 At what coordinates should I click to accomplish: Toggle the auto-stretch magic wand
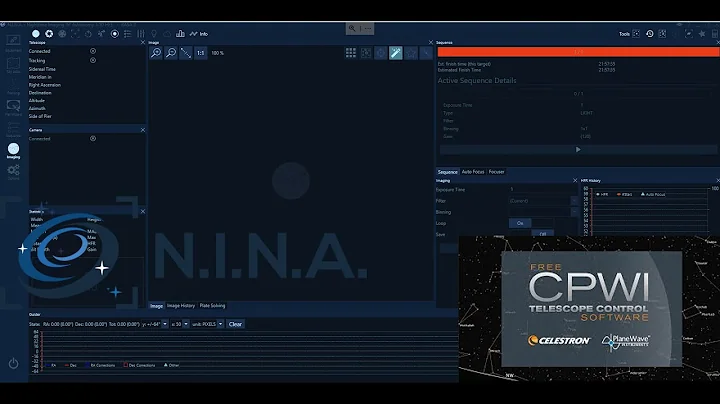click(x=396, y=53)
